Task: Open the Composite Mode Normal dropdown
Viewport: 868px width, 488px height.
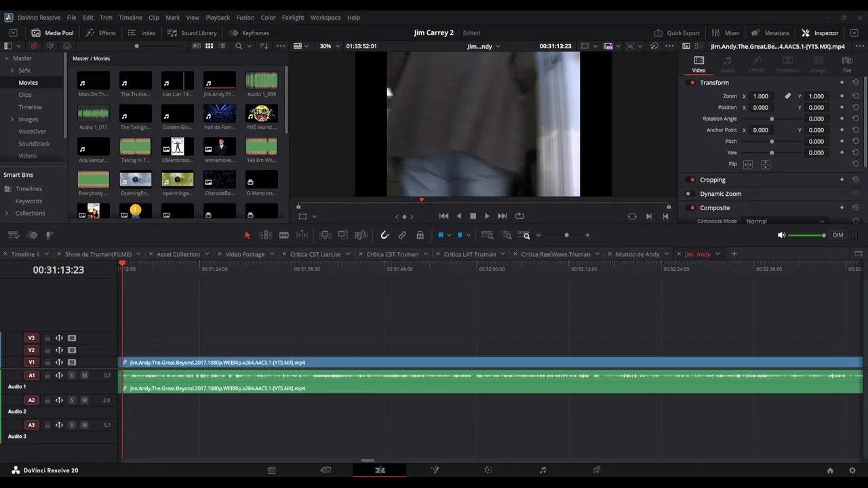Action: tap(785, 221)
